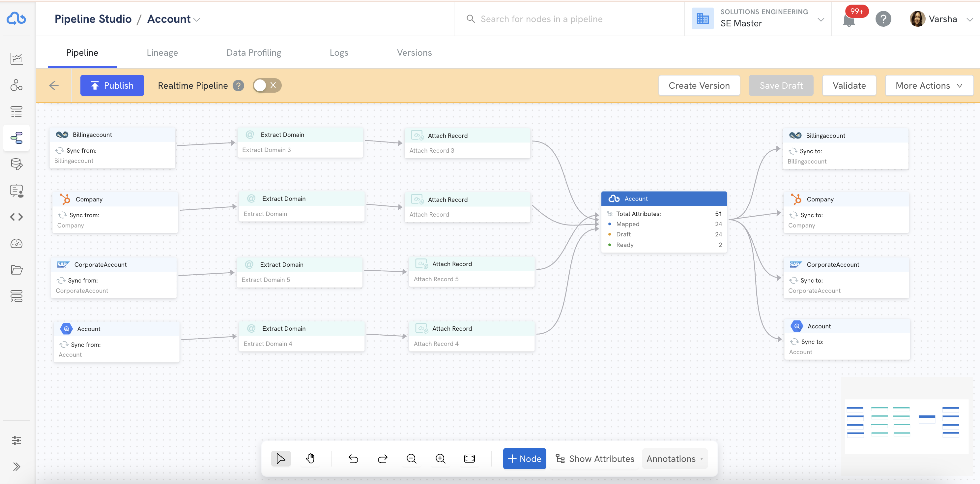Viewport: 980px width, 484px height.
Task: Switch to the Lineage tab
Action: point(162,53)
